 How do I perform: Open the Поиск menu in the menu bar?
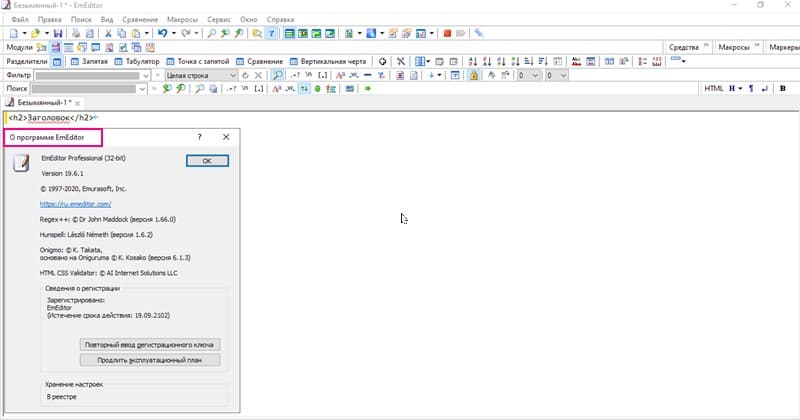point(81,19)
